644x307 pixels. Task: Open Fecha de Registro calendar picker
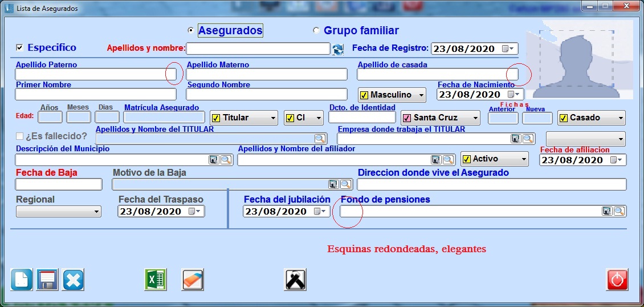pyautogui.click(x=508, y=49)
